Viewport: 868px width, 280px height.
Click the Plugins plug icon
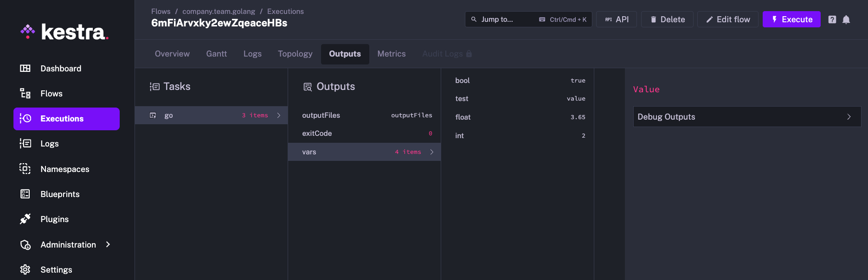tap(25, 219)
